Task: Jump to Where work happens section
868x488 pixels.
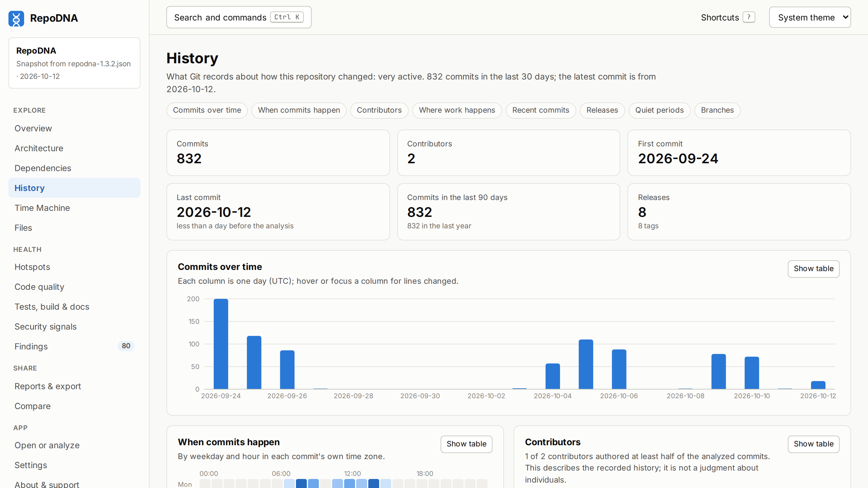Action: [457, 110]
